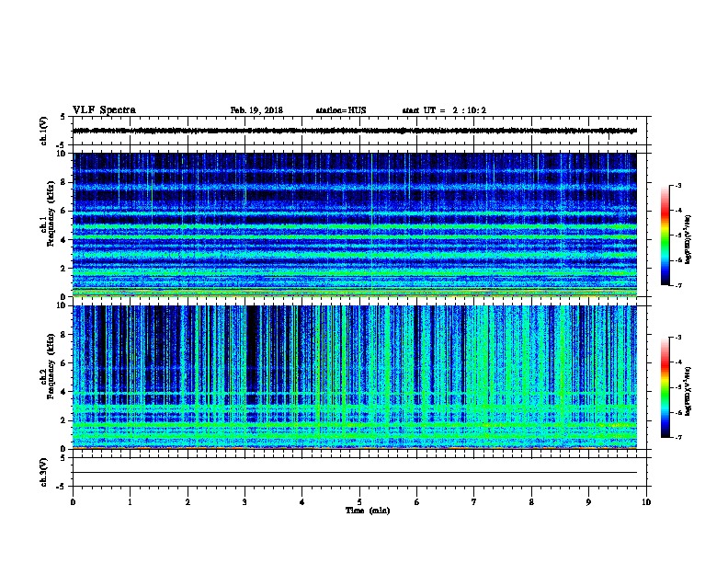728x563 pixels.
Task: Click time axis tick label 1
Action: point(130,502)
